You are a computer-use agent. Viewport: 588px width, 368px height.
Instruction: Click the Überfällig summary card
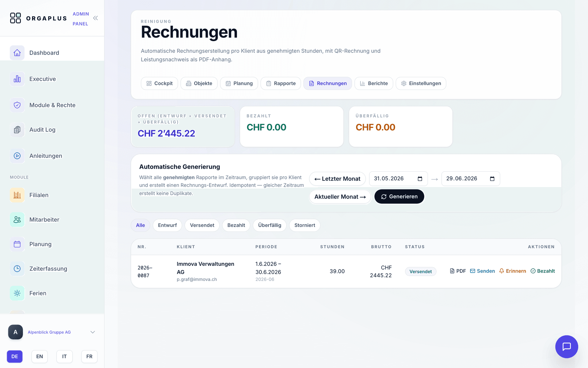click(x=401, y=127)
